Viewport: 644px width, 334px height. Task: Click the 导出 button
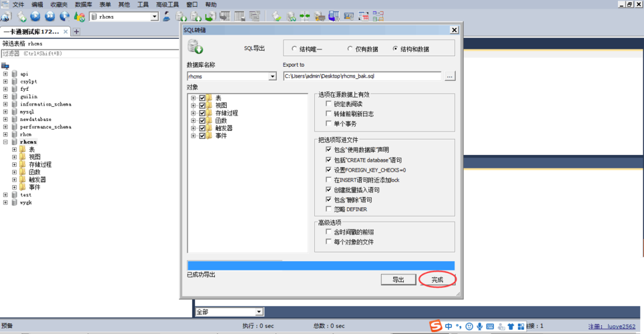[x=398, y=280]
